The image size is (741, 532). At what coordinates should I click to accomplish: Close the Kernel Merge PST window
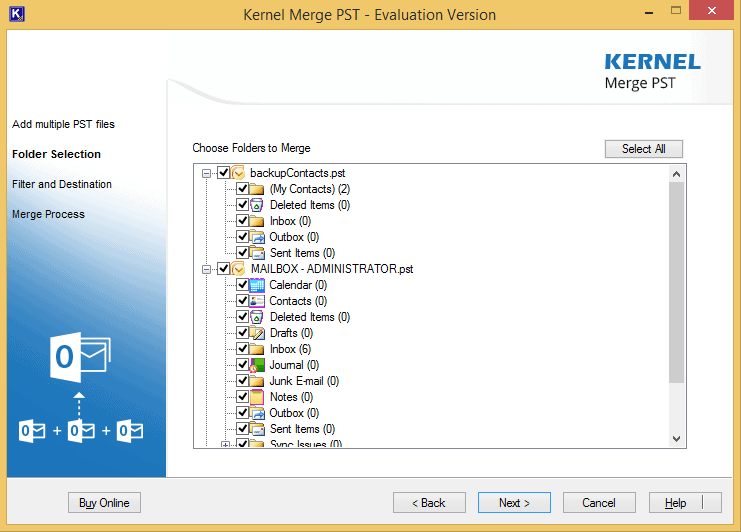pos(711,10)
